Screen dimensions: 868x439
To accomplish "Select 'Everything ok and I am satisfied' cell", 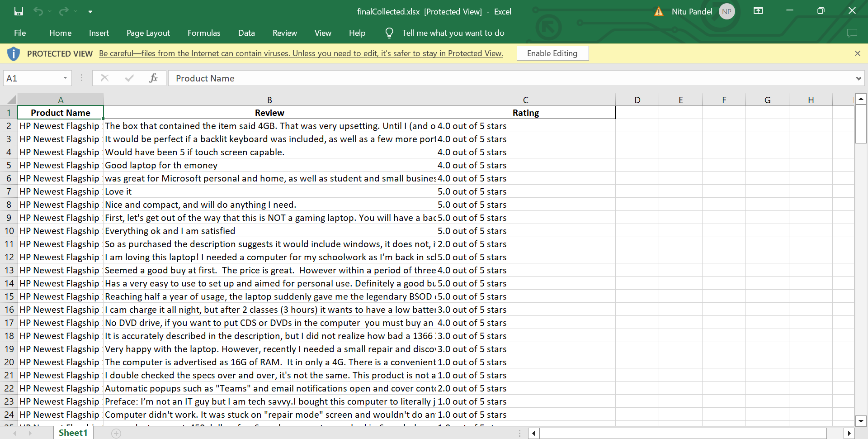I will tap(269, 231).
